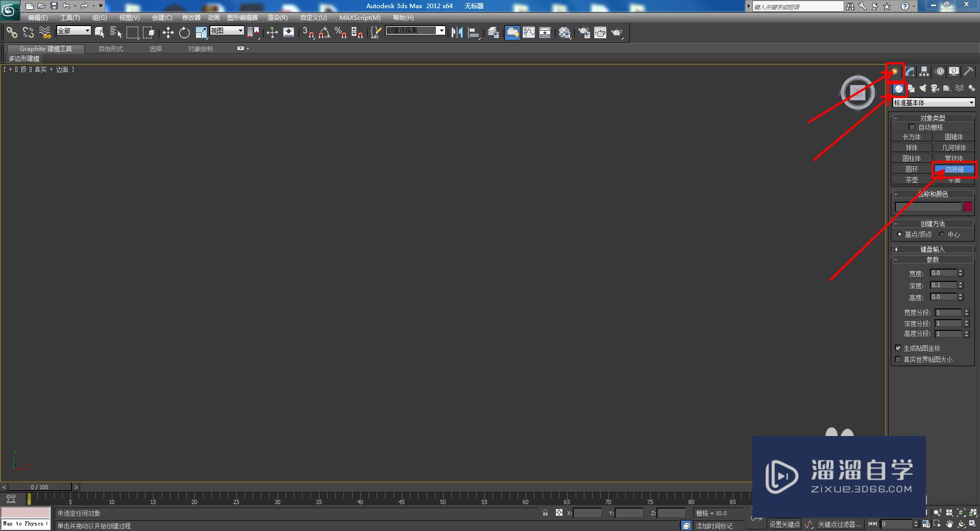Screen dimensions: 980x531
Task: Click the object color swatch
Action: [968, 207]
